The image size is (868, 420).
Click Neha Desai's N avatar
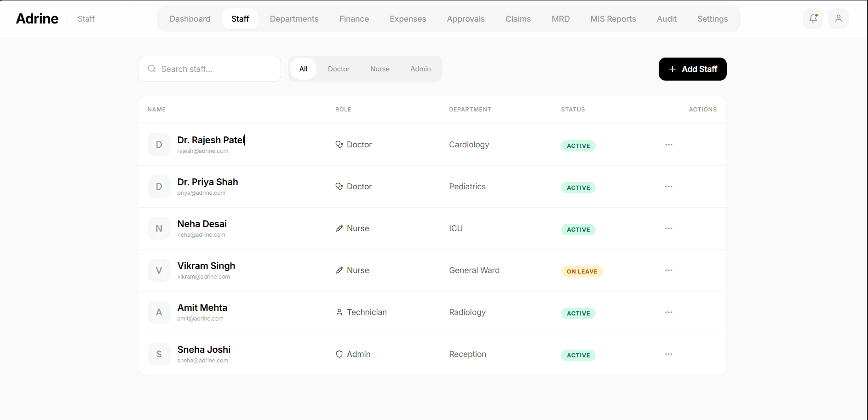coord(159,228)
